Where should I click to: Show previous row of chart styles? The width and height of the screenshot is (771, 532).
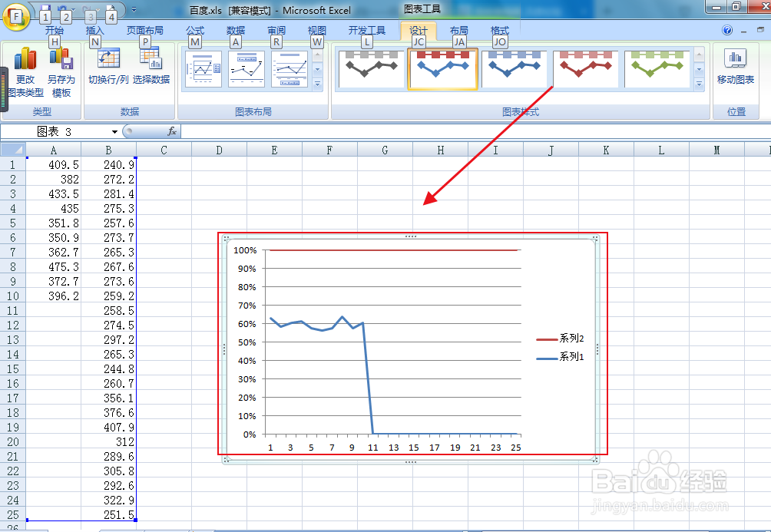pyautogui.click(x=699, y=54)
